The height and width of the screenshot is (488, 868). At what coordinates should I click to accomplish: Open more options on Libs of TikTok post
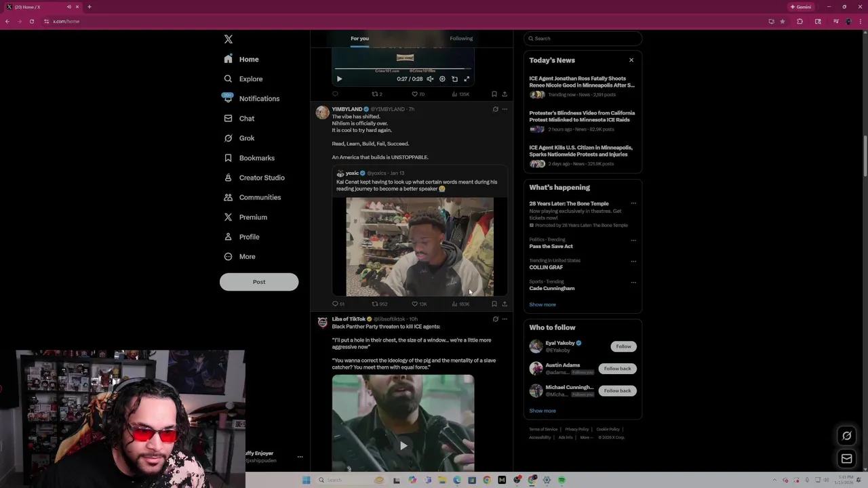click(x=505, y=319)
